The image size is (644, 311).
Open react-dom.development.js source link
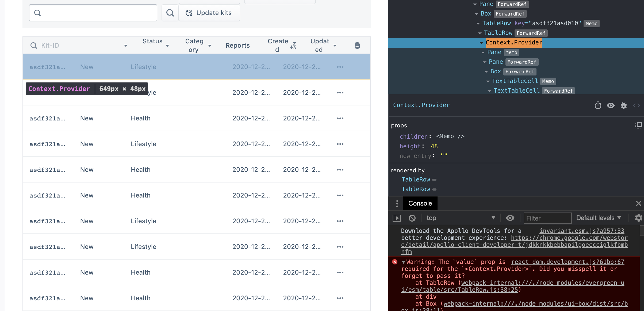[568, 262]
